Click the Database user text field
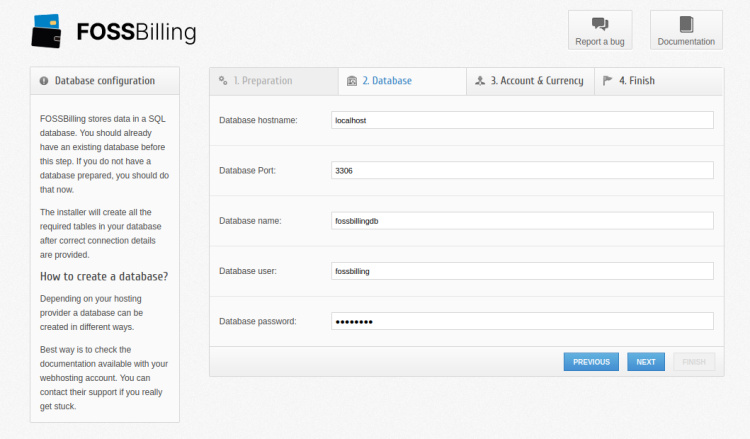 521,271
